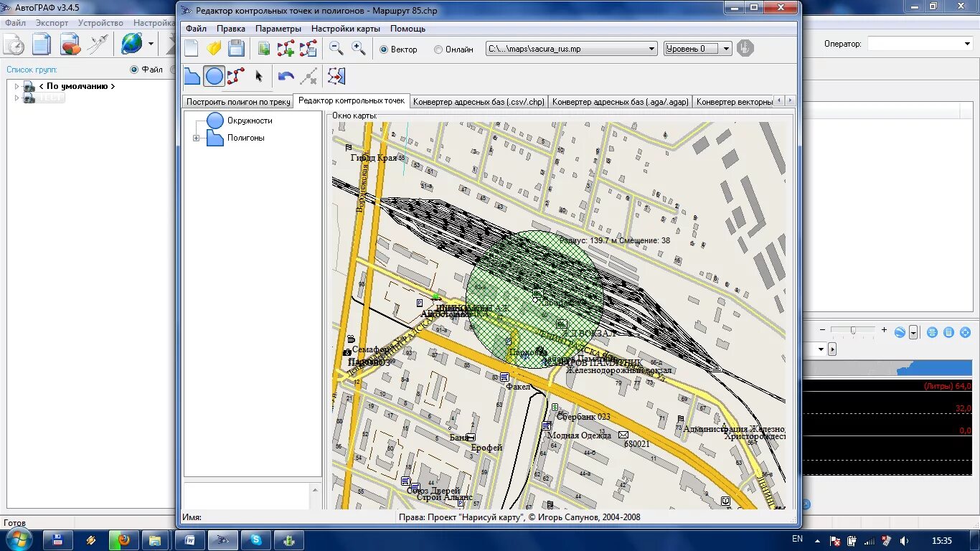This screenshot has height=551, width=980.
Task: Open a checkpoint file with the folder icon
Action: (214, 49)
